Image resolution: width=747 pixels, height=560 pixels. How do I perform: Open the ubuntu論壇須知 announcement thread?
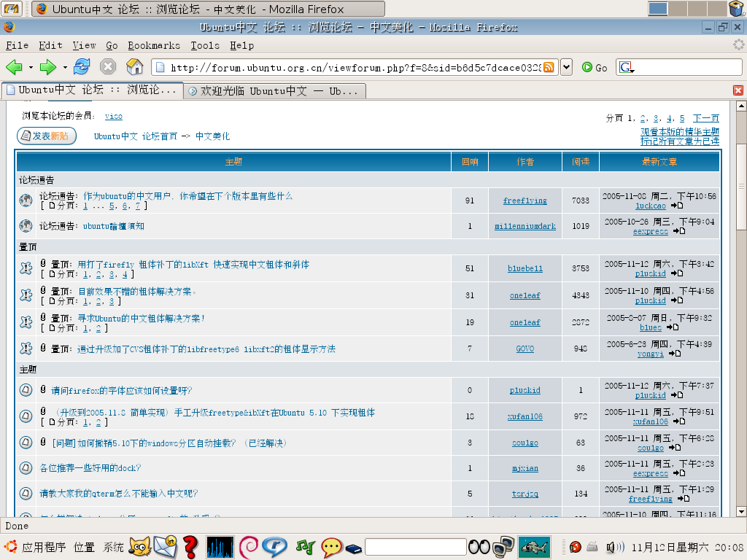tap(114, 226)
